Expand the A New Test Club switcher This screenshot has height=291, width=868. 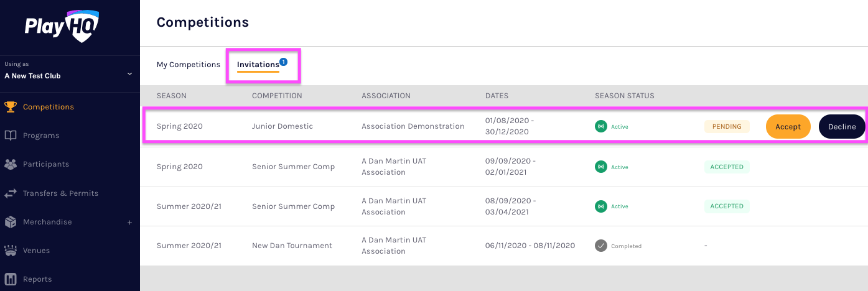(x=129, y=73)
